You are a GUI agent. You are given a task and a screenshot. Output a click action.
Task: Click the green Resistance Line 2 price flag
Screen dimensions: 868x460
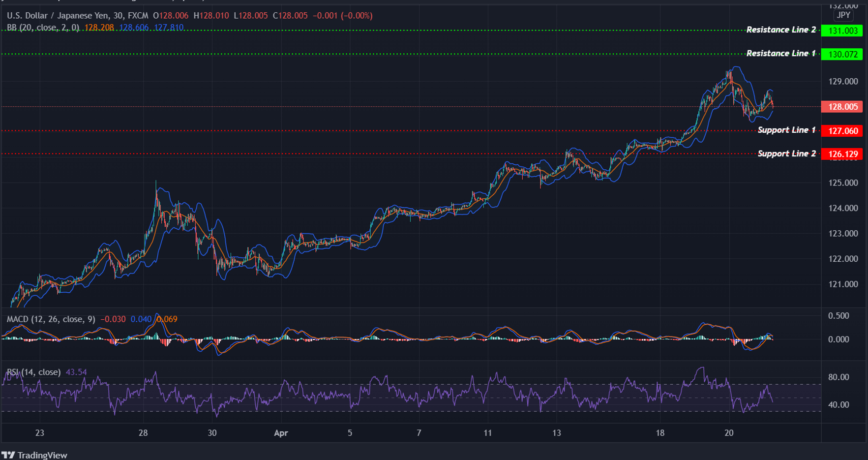(x=841, y=31)
